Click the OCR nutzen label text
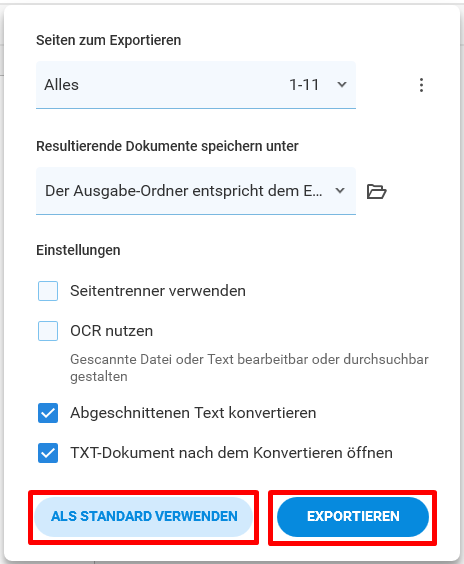464x564 pixels. [112, 331]
